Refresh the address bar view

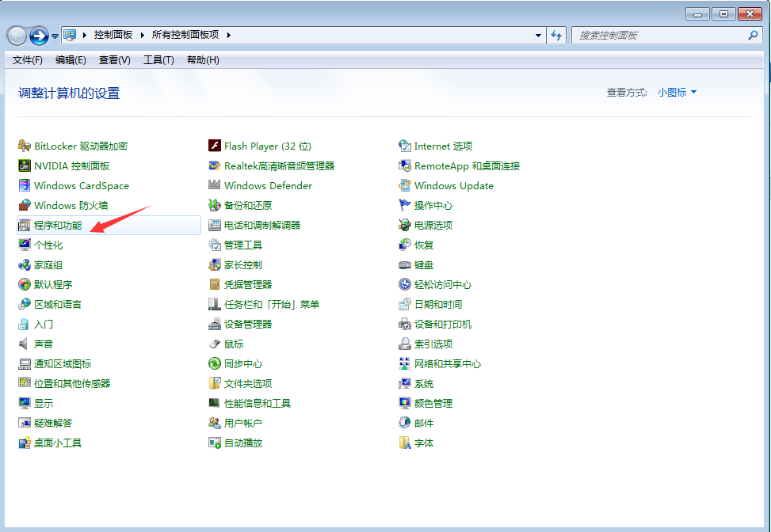pyautogui.click(x=556, y=36)
